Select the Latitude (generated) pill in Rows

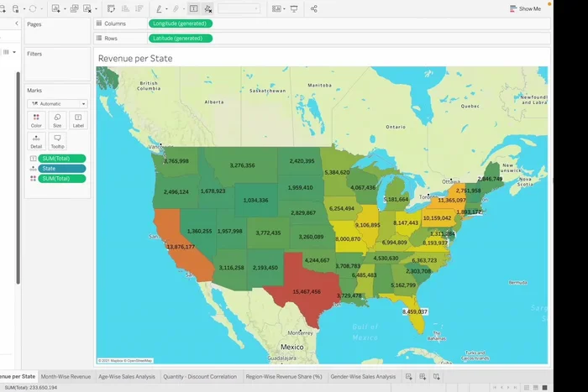click(x=180, y=39)
